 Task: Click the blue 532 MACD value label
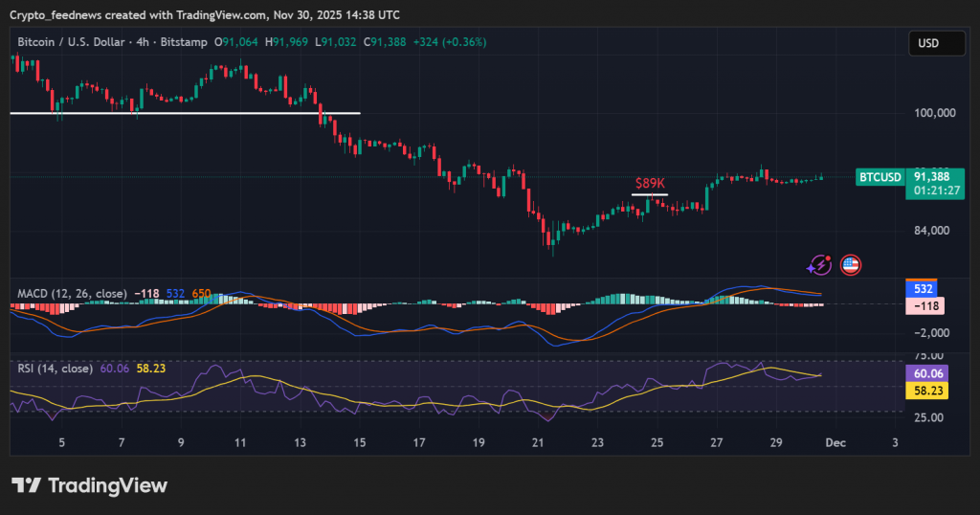click(924, 288)
